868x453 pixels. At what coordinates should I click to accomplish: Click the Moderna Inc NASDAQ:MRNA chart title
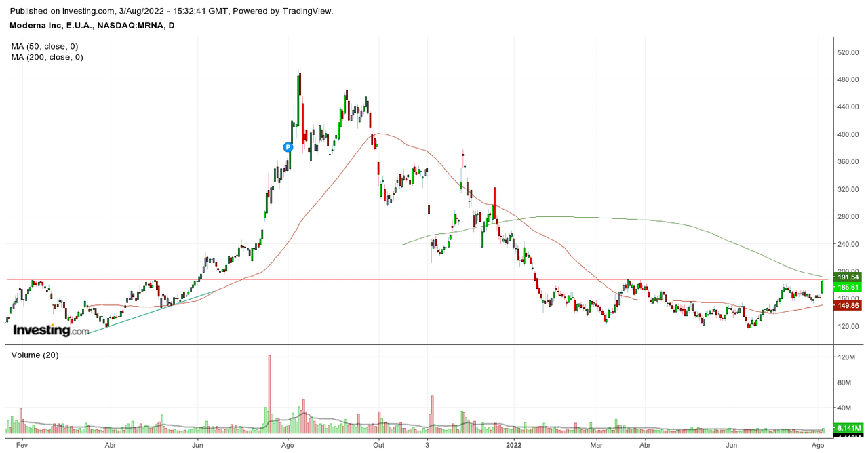tap(93, 25)
